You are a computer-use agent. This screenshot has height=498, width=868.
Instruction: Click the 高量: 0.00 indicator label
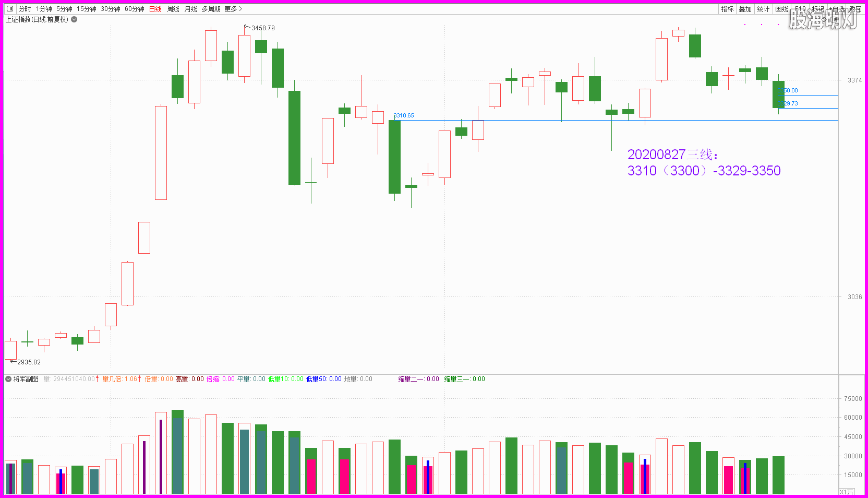click(x=190, y=379)
